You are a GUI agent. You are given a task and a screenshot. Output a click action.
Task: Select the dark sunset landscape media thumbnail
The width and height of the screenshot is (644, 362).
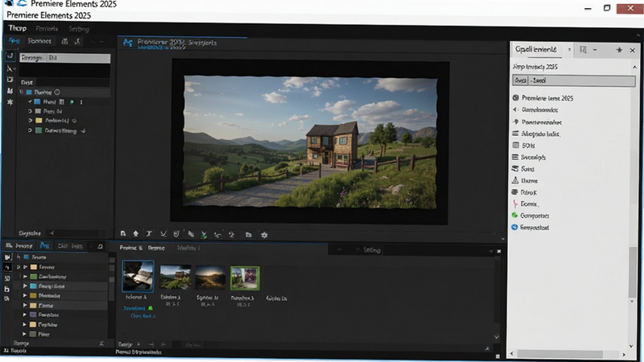pos(210,277)
